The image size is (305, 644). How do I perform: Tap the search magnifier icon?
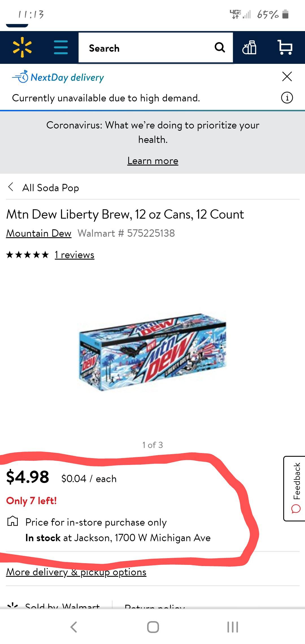click(x=220, y=47)
